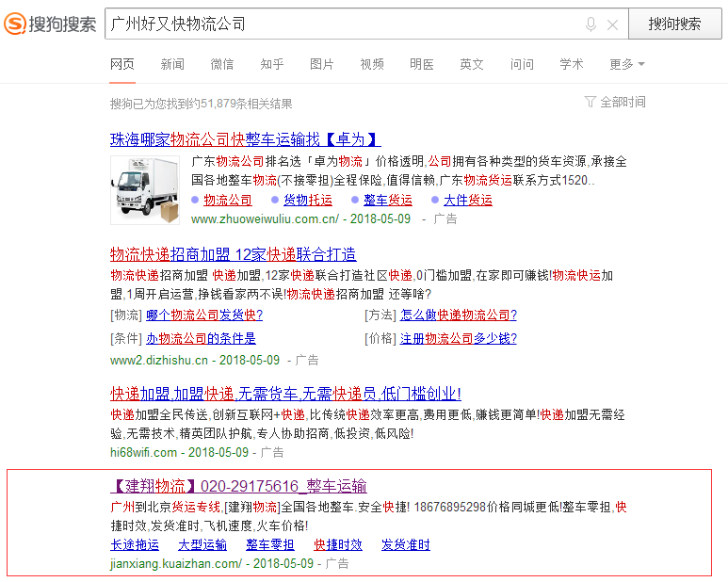Switch to the 英文 tab
This screenshot has height=582, width=728.
click(472, 64)
